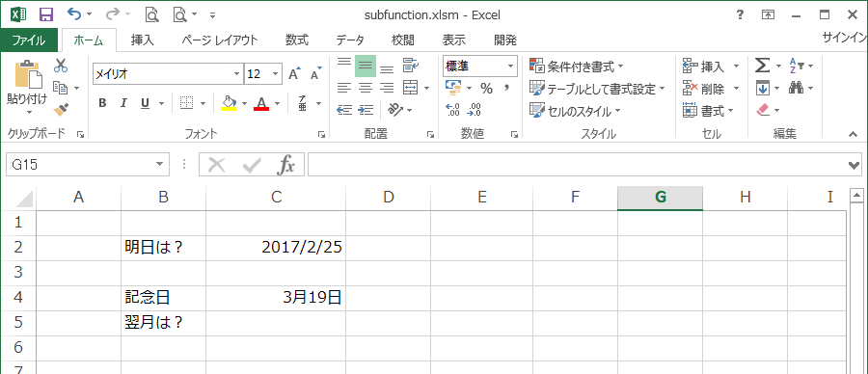868x374 pixels.
Task: Toggle Italic formatting
Action: pyautogui.click(x=123, y=103)
